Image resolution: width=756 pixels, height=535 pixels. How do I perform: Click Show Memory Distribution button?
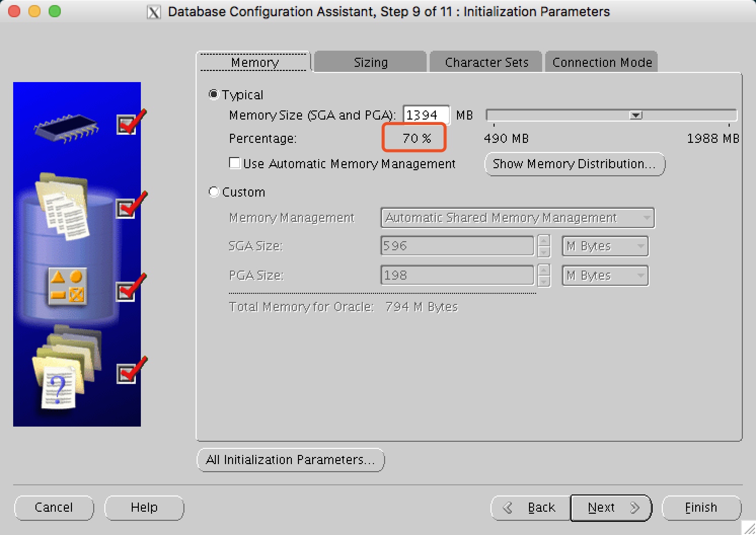(x=575, y=164)
